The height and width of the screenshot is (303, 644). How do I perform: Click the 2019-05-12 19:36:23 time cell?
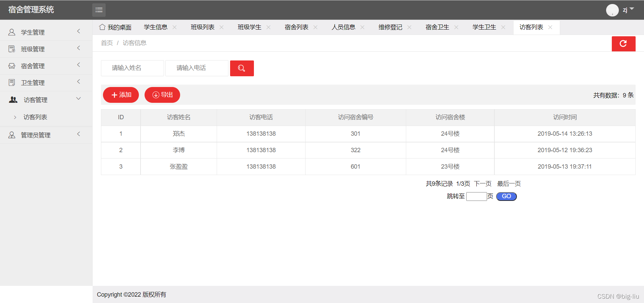[565, 150]
